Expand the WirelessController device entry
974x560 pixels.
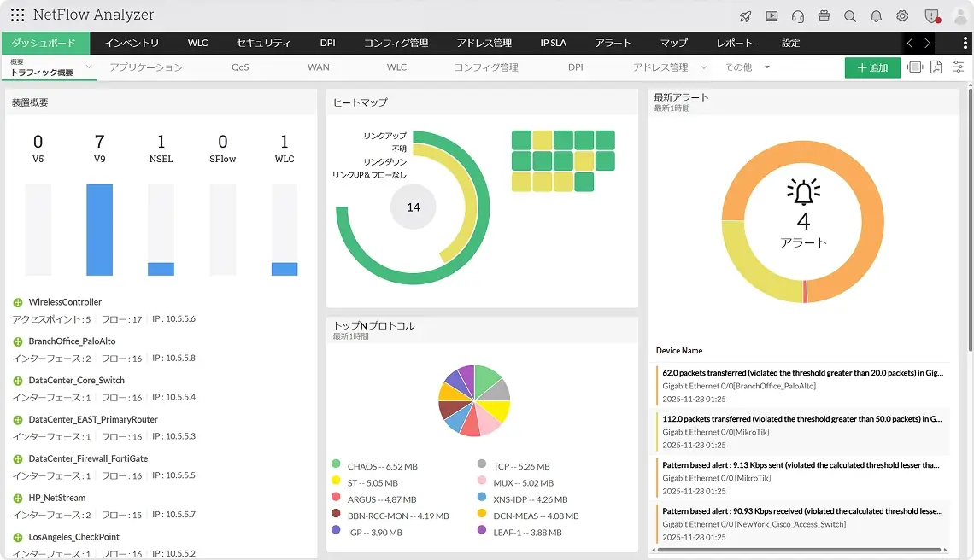point(18,303)
